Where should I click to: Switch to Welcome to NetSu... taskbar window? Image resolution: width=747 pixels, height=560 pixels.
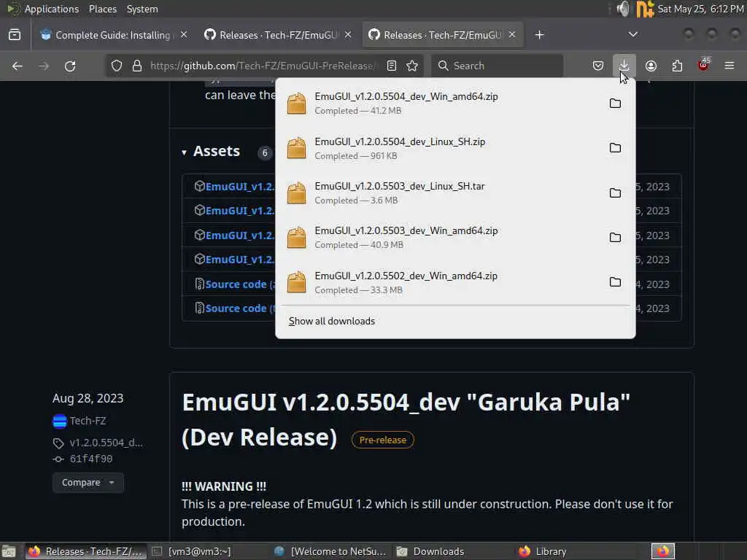[331, 551]
